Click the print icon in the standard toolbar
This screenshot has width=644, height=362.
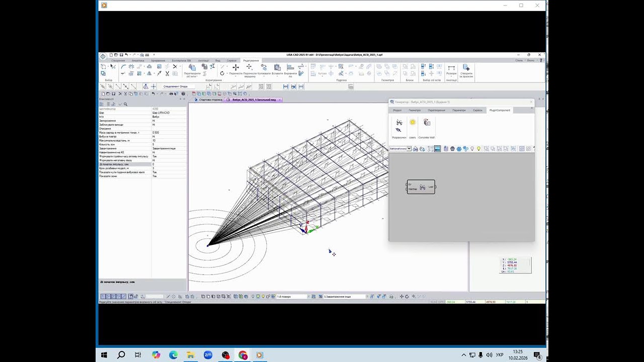click(171, 94)
